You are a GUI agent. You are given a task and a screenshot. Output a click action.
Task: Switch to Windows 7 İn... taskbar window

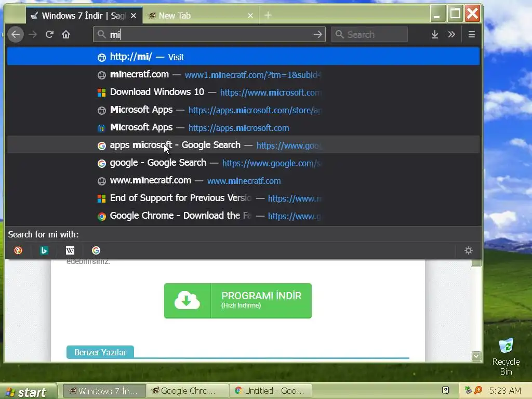coord(104,391)
